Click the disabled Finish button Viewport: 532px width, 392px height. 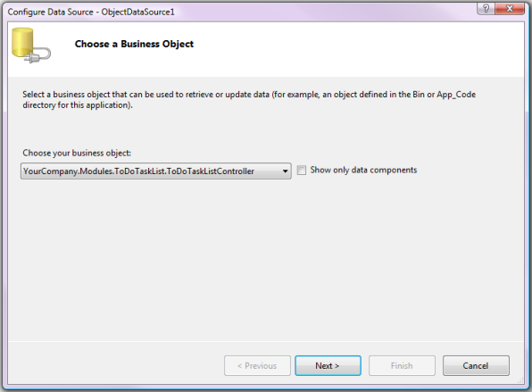click(x=402, y=365)
